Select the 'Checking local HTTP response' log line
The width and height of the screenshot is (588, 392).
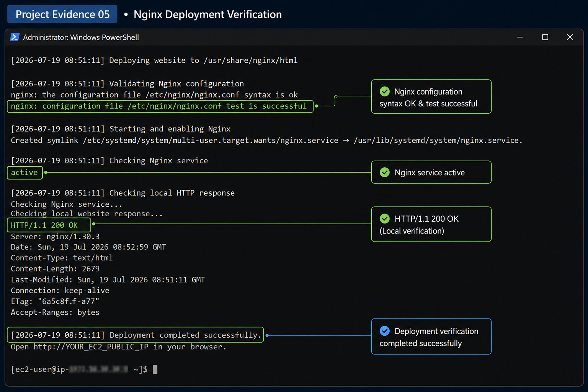tap(123, 193)
